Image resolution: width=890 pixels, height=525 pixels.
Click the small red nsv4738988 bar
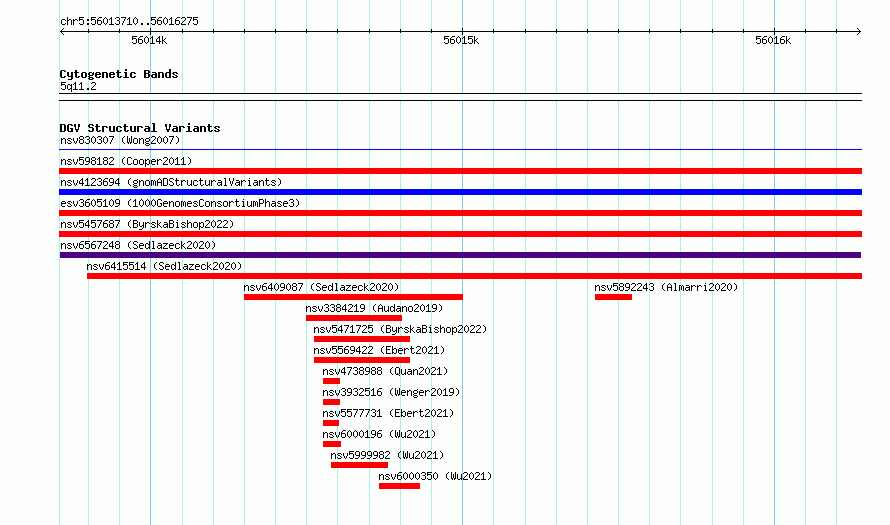click(331, 381)
